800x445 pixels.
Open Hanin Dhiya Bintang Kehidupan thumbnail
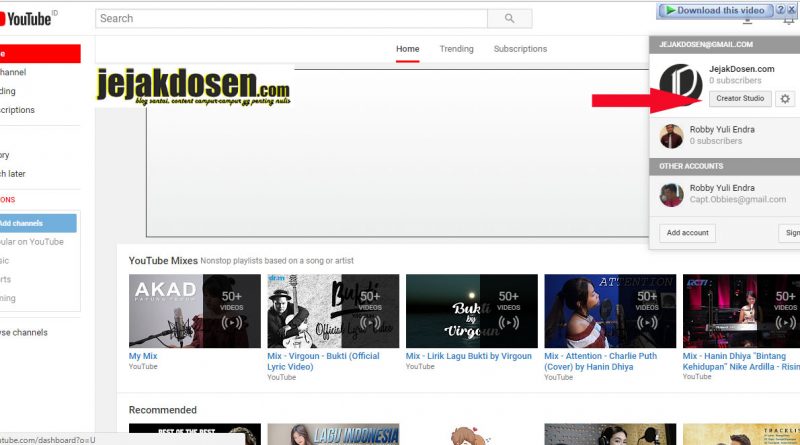click(741, 311)
